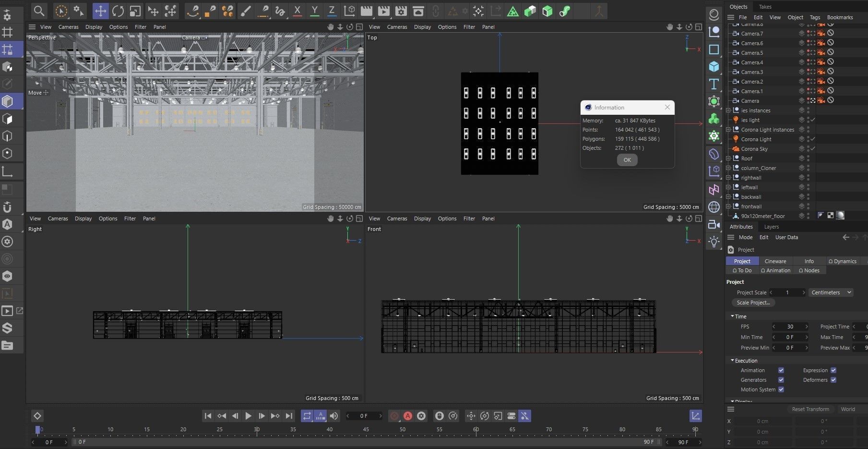
Task: Click the magnet snap icon in left palette
Action: pos(7,207)
